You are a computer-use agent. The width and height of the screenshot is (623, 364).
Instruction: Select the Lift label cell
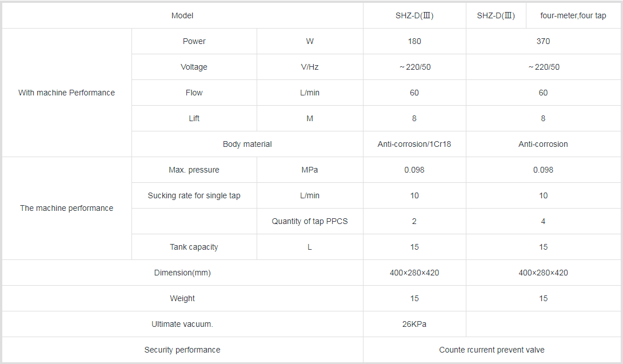click(194, 118)
